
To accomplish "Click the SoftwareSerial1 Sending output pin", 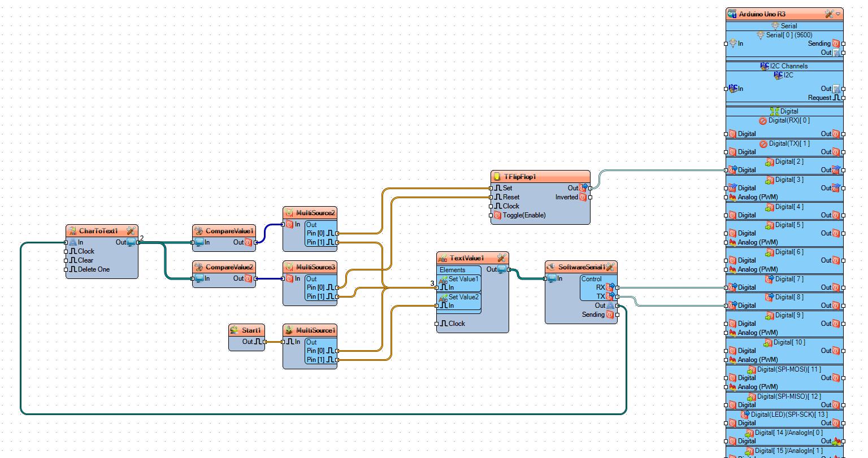I will point(618,315).
